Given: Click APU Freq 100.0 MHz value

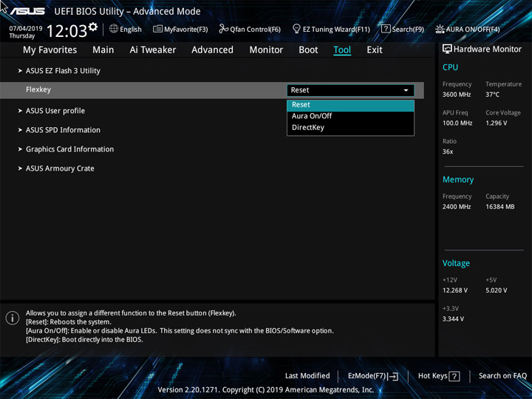Looking at the screenshot, I should (x=457, y=123).
